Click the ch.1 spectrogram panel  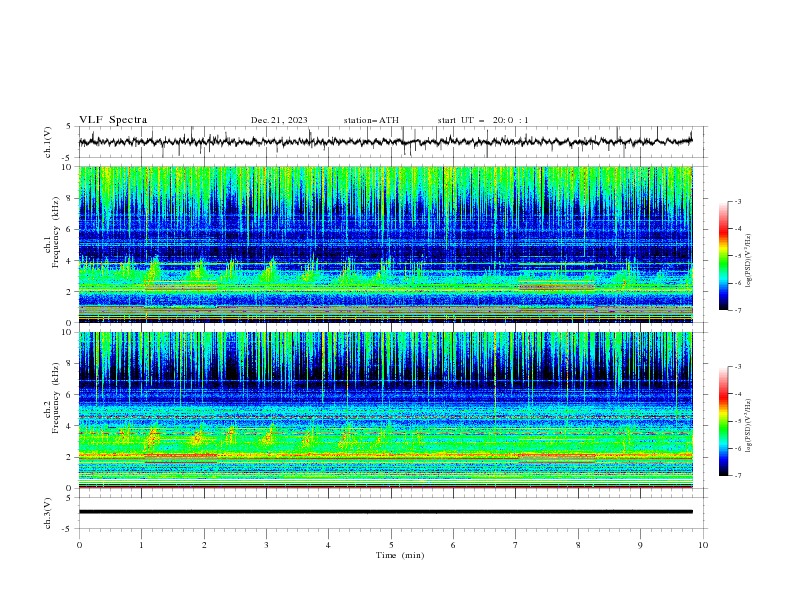click(385, 244)
